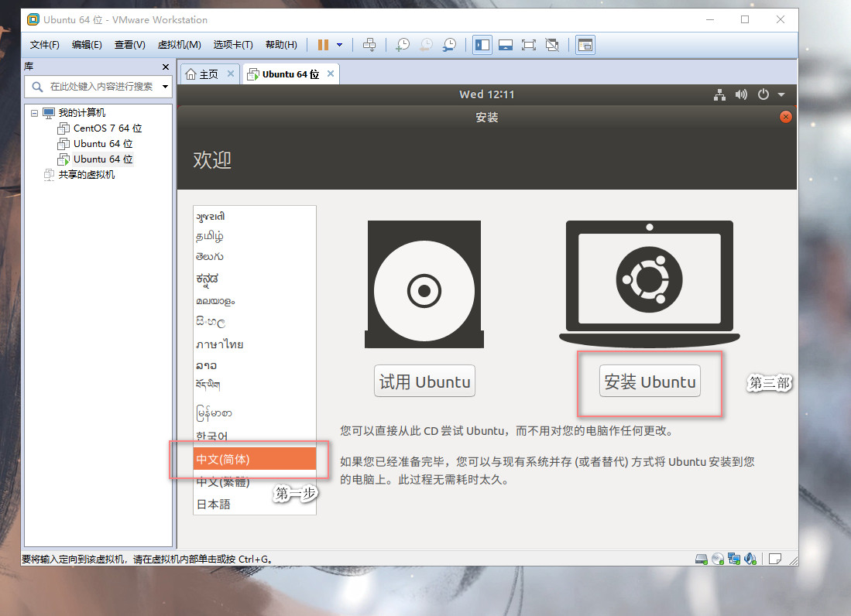Select CentOS 7 64 位 in library
Image resolution: width=851 pixels, height=616 pixels.
click(108, 128)
